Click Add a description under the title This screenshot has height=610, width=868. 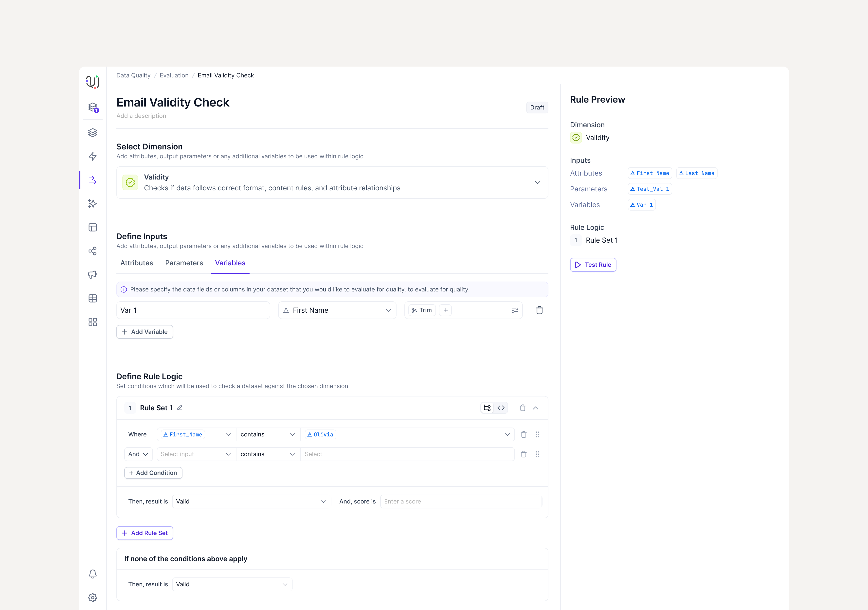141,116
